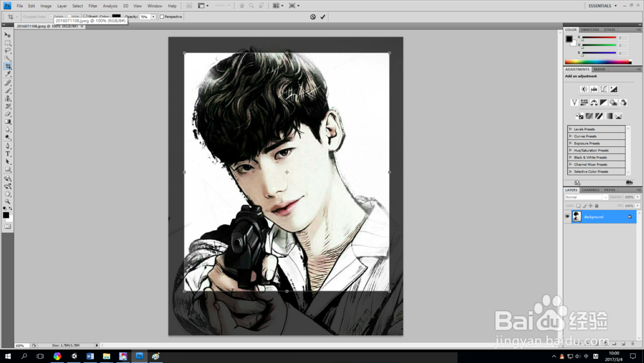Select the Move tool
The height and width of the screenshot is (363, 644).
pyautogui.click(x=7, y=35)
